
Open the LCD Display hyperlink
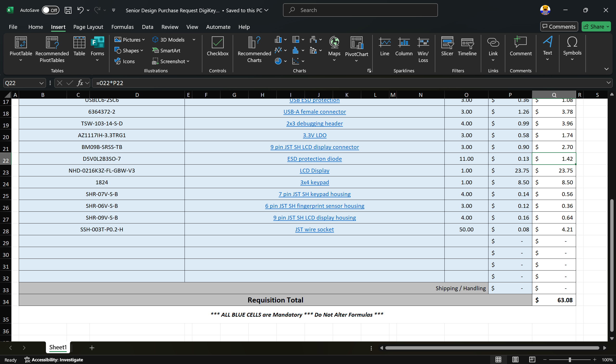314,171
